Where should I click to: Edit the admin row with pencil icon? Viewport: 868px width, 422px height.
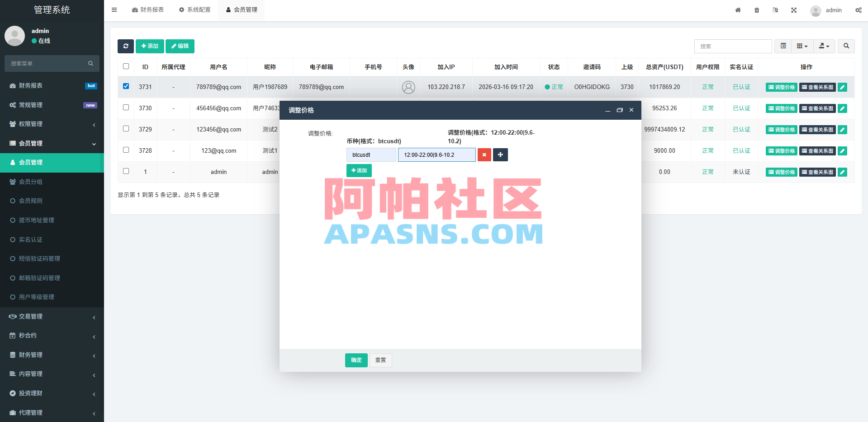click(x=842, y=172)
